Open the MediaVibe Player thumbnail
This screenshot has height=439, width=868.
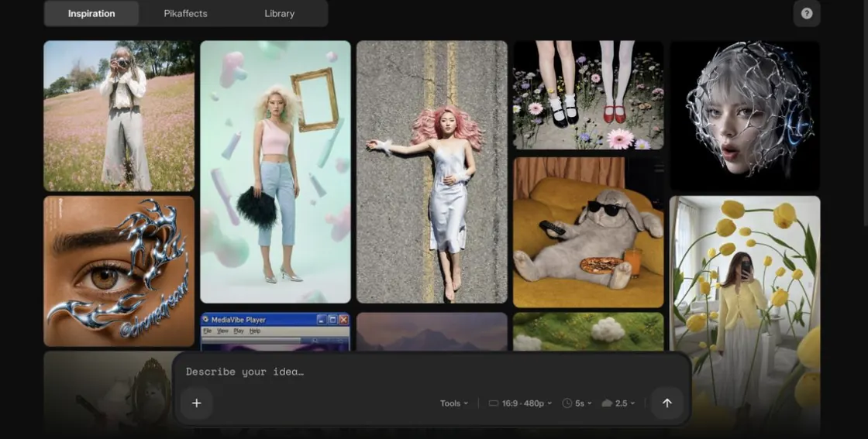coord(276,332)
